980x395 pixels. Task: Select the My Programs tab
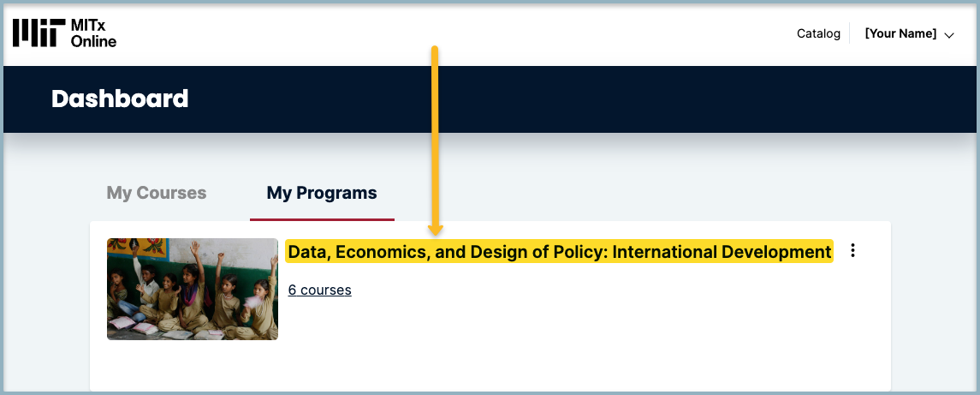(x=322, y=193)
